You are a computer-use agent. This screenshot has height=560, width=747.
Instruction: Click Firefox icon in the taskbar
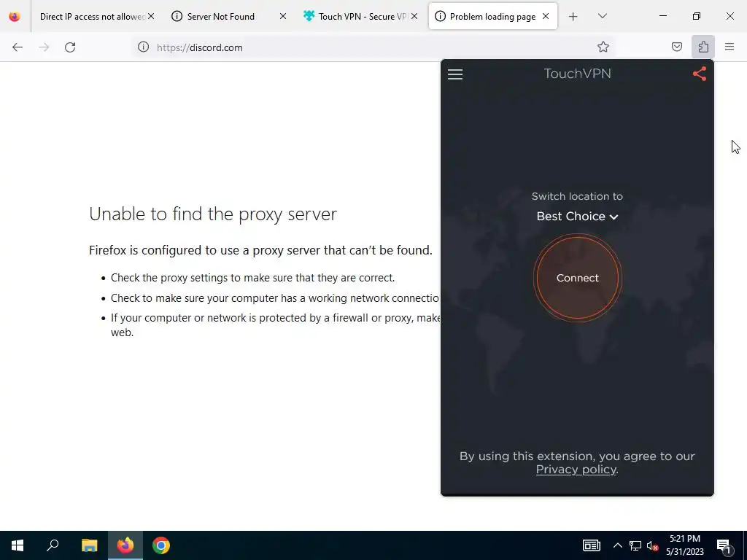point(125,545)
